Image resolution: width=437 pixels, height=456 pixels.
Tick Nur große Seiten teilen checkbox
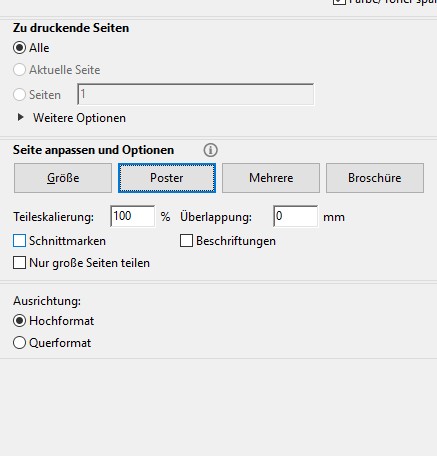click(x=19, y=263)
